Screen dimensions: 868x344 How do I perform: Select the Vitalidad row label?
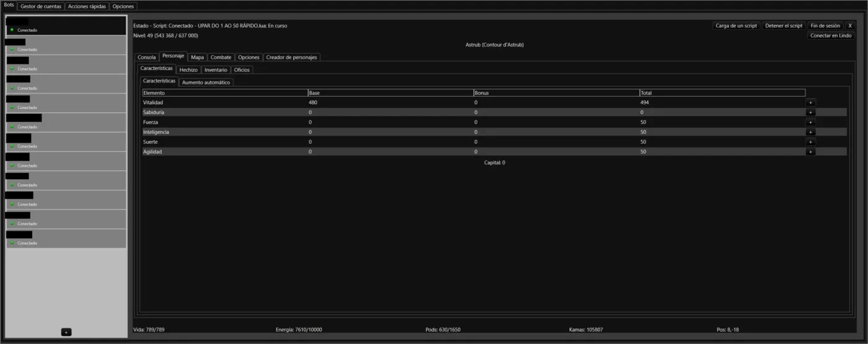click(153, 102)
